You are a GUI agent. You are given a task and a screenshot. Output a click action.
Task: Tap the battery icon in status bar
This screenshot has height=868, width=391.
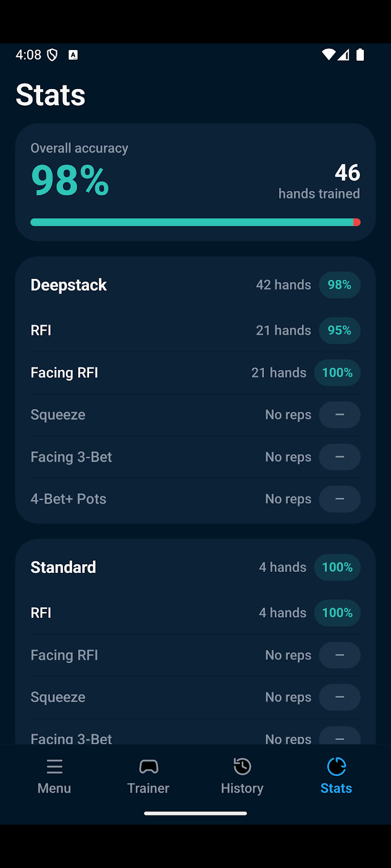click(360, 54)
